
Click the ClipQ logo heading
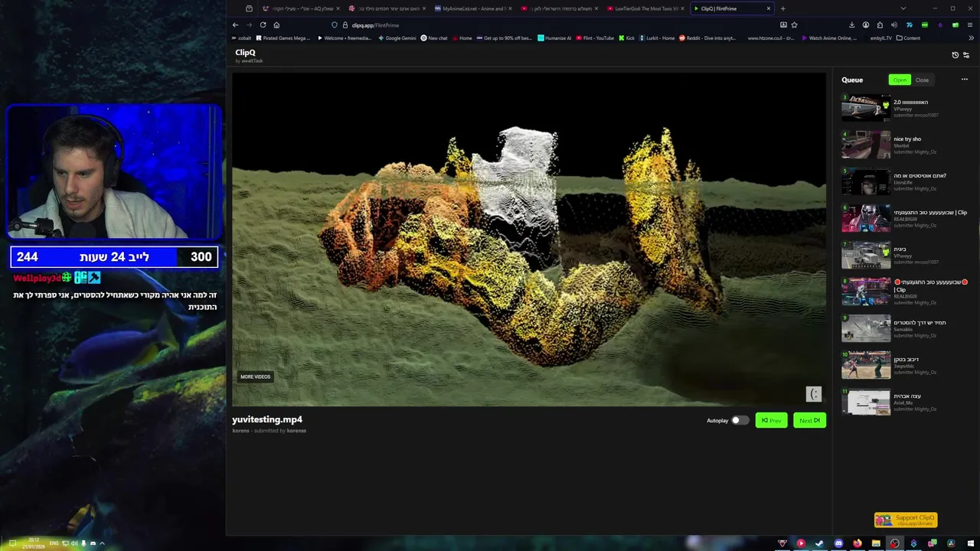point(245,53)
